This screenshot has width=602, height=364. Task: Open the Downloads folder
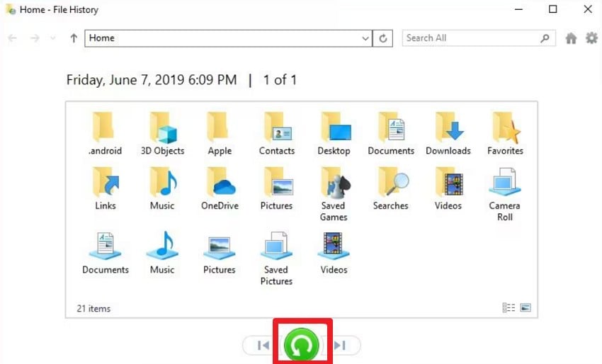[448, 133]
